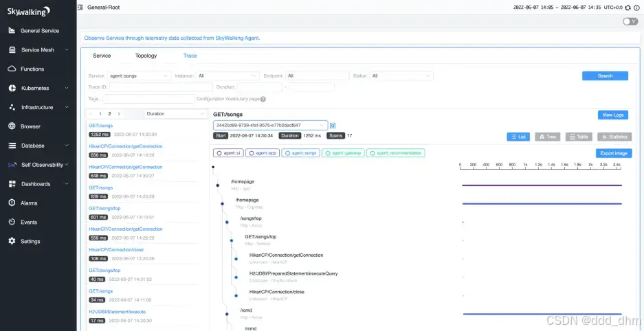Switch trace view to Statistics

[x=614, y=137]
